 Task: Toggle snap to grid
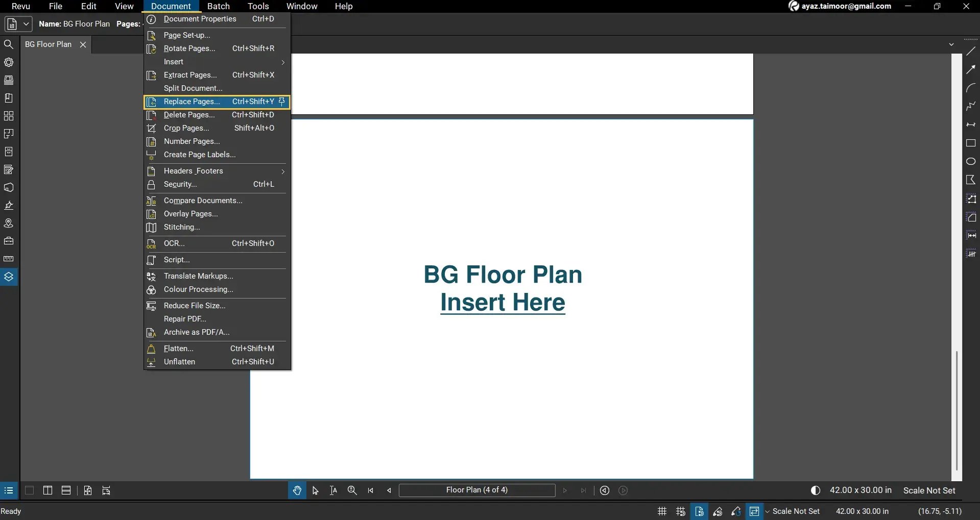tap(680, 511)
